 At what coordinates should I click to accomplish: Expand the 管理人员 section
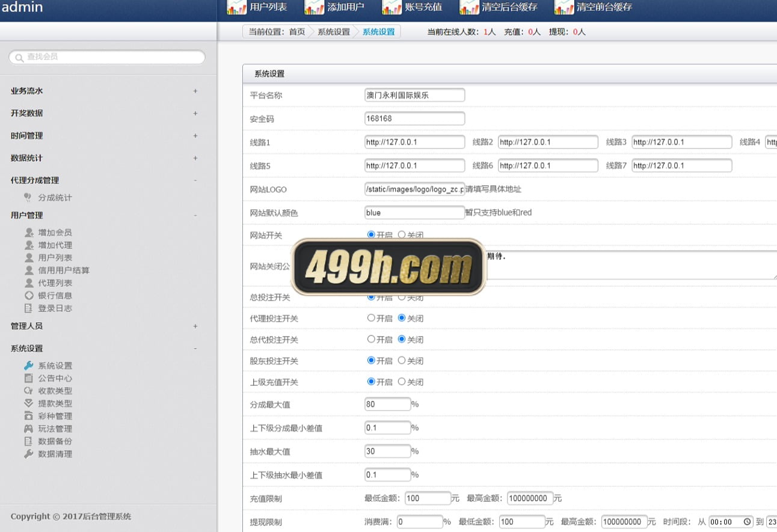[195, 326]
